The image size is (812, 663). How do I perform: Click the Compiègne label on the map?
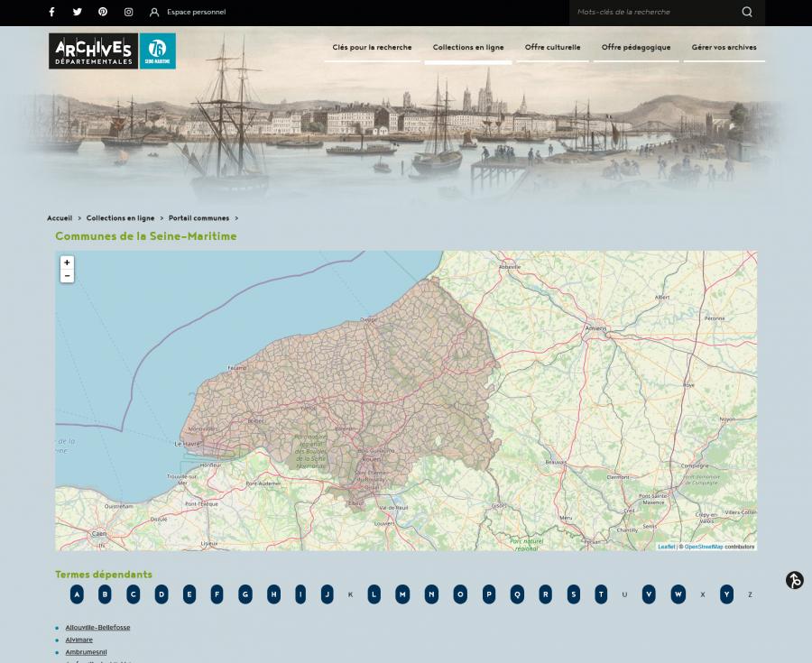(x=695, y=465)
